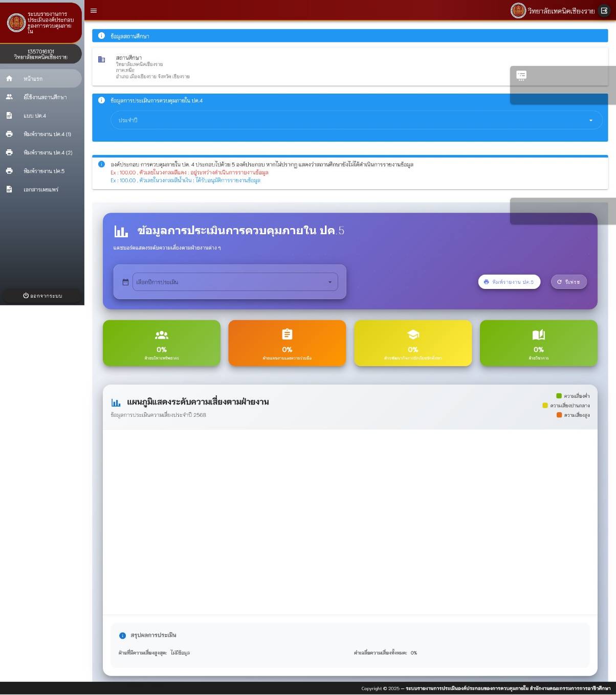This screenshot has height=695, width=616.
Task: Toggle the ความเสี่ยงสูง legend item
Action: [x=573, y=415]
